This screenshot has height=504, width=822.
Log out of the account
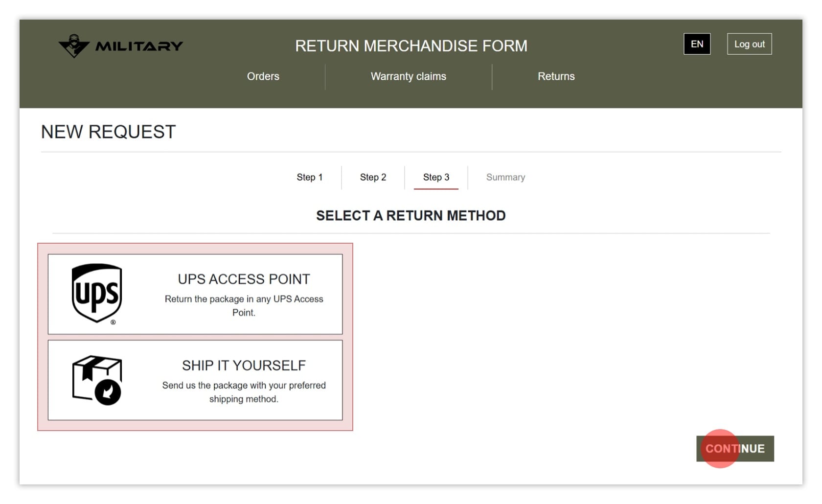click(x=749, y=44)
